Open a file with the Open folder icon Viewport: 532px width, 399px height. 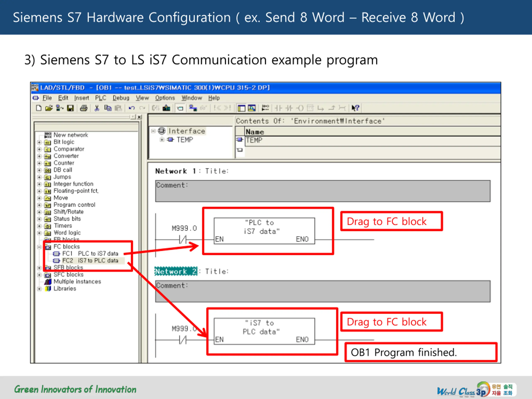[x=49, y=108]
